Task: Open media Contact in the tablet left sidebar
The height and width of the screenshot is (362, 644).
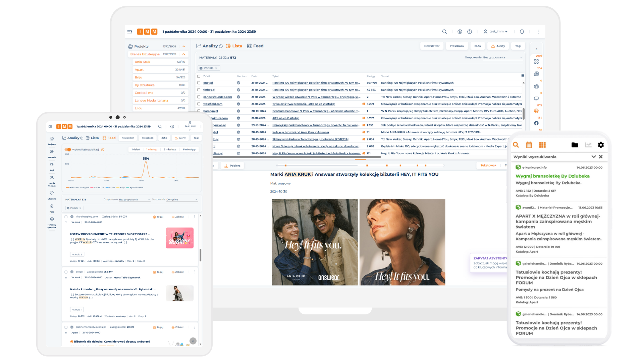Action: pos(52,181)
